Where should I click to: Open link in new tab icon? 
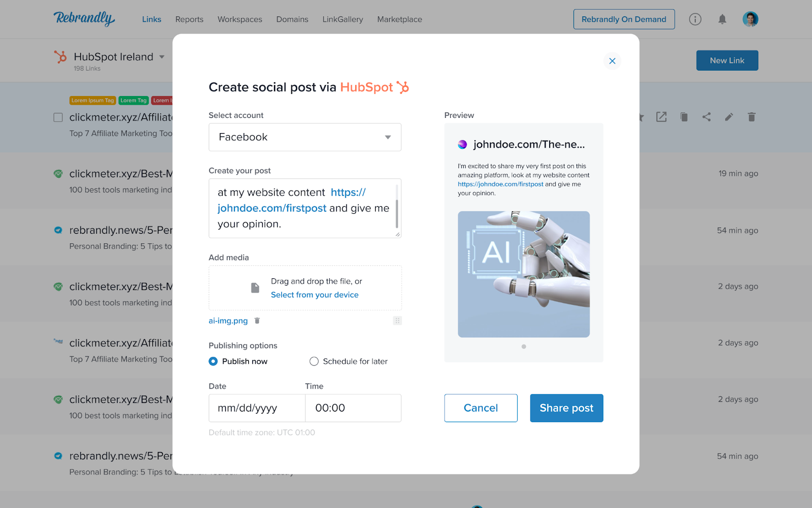[661, 117]
